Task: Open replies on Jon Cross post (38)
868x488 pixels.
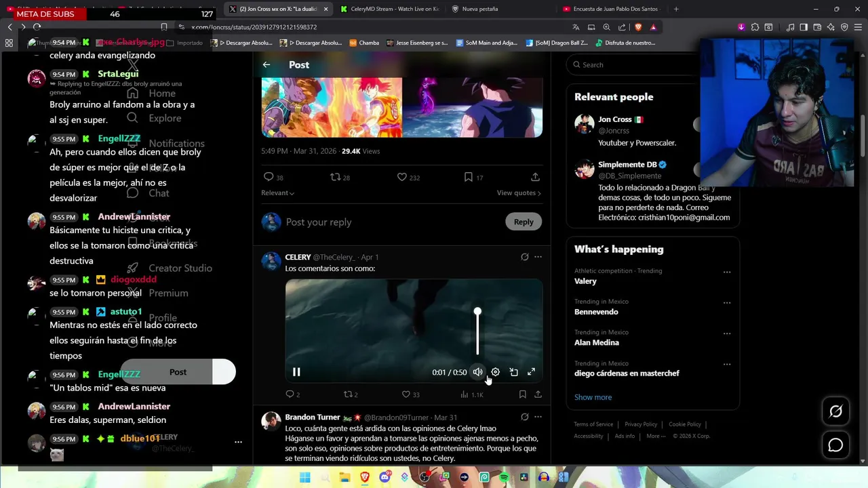Action: click(273, 177)
